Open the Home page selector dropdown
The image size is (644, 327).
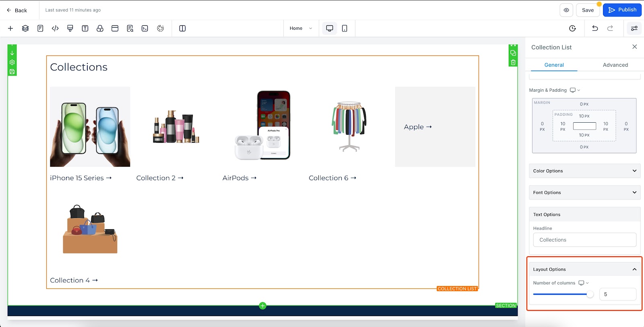(301, 28)
